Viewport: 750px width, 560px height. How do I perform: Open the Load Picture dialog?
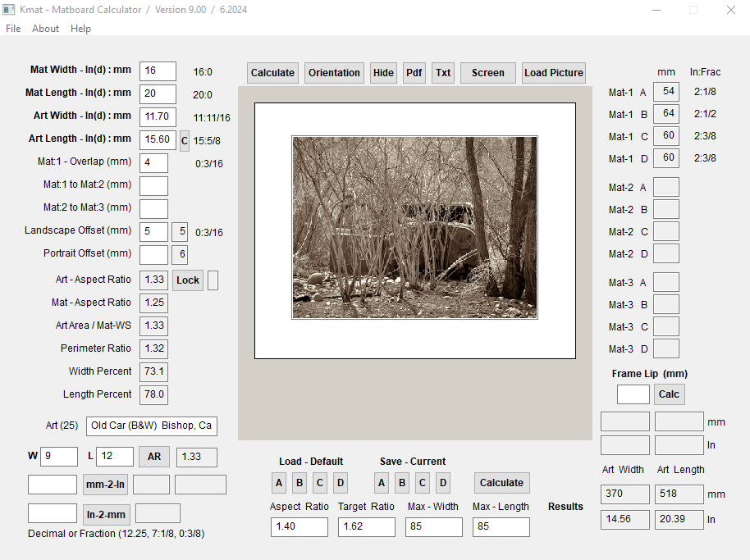[554, 73]
